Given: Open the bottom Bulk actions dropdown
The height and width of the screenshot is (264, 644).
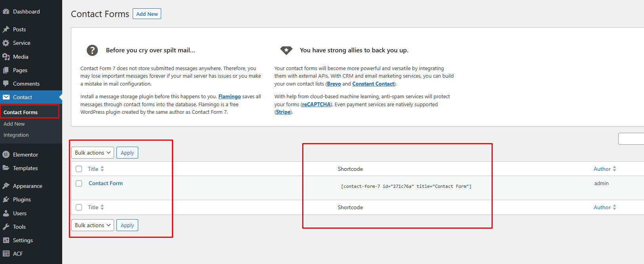Looking at the screenshot, I should (93, 225).
